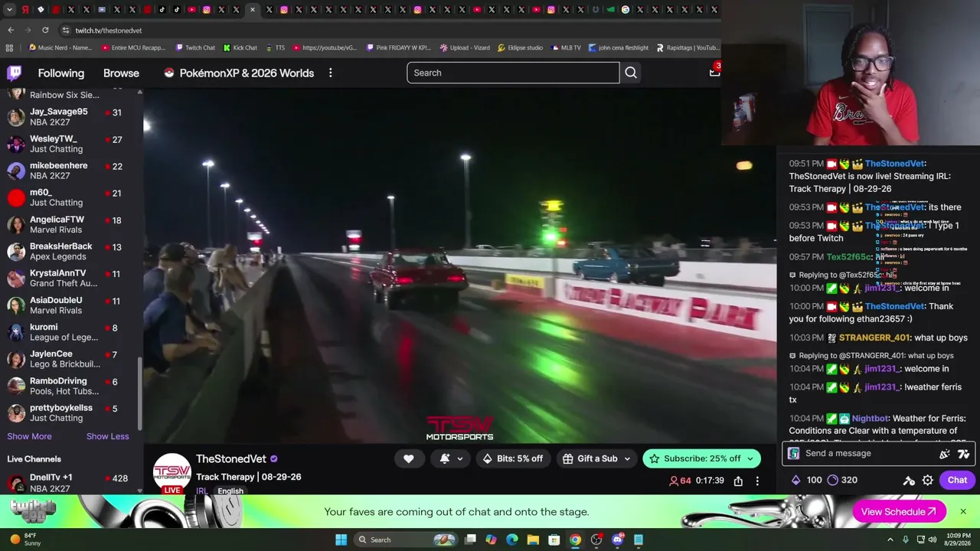Image resolution: width=980 pixels, height=551 pixels.
Task: Open Windows Start menu
Action: 341,540
